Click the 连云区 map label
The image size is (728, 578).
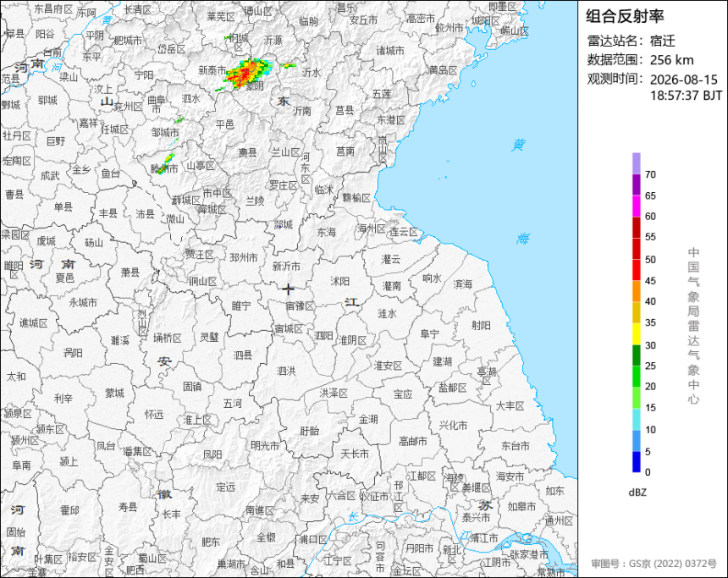pyautogui.click(x=404, y=232)
